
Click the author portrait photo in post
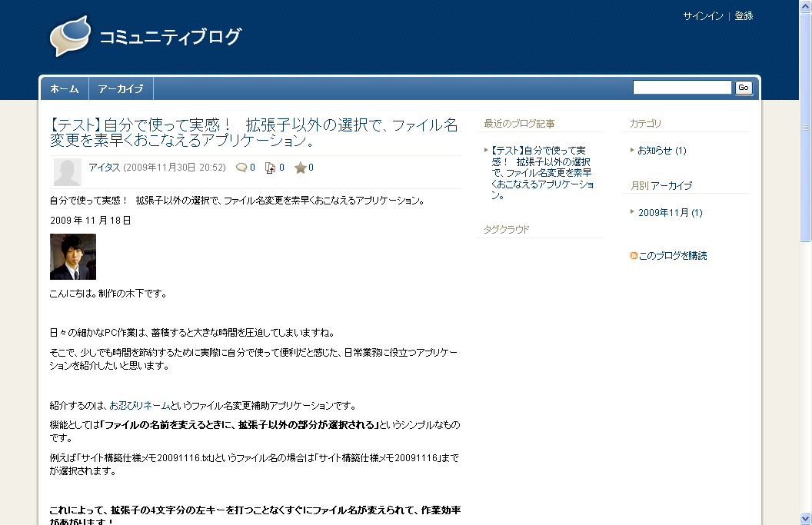pyautogui.click(x=73, y=257)
